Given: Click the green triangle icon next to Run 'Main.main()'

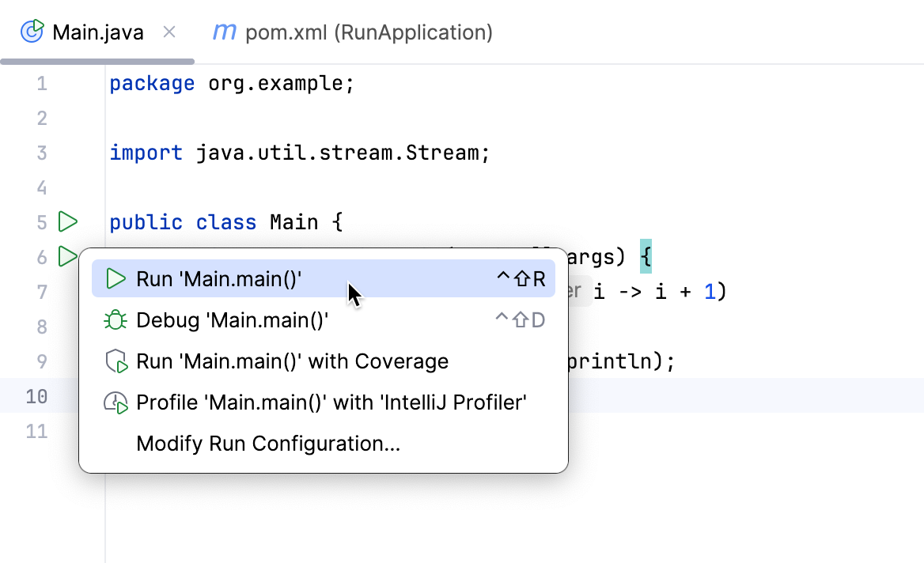Looking at the screenshot, I should tap(116, 278).
